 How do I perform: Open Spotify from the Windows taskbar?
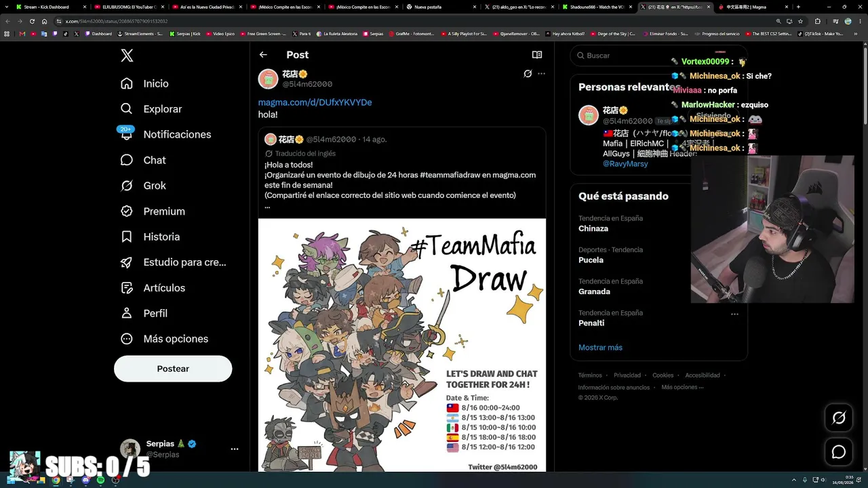tap(100, 481)
